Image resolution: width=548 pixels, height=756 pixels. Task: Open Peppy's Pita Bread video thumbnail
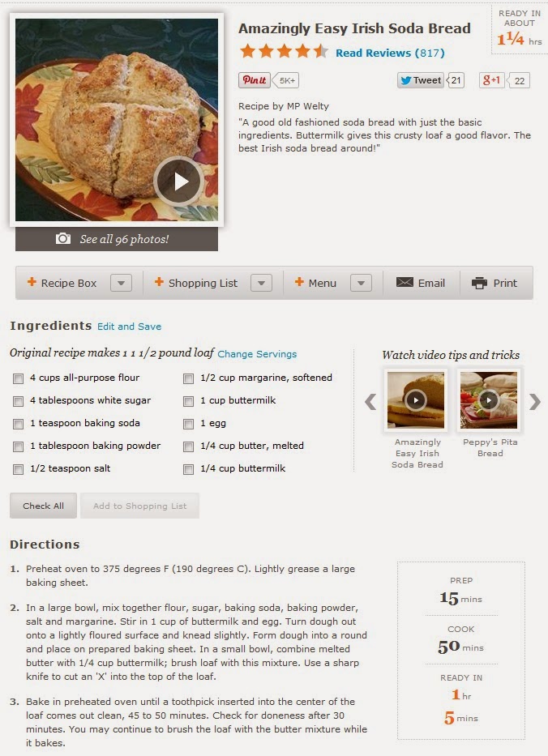489,400
